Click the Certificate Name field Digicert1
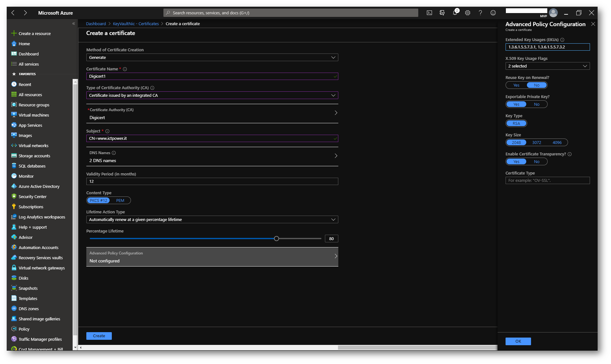This screenshot has height=364, width=611. coord(212,76)
